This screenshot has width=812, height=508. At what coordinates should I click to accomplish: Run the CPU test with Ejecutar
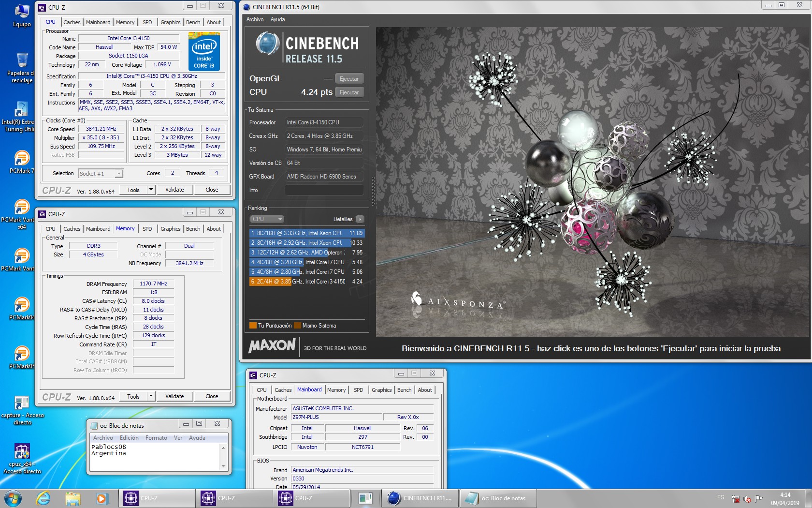[349, 92]
